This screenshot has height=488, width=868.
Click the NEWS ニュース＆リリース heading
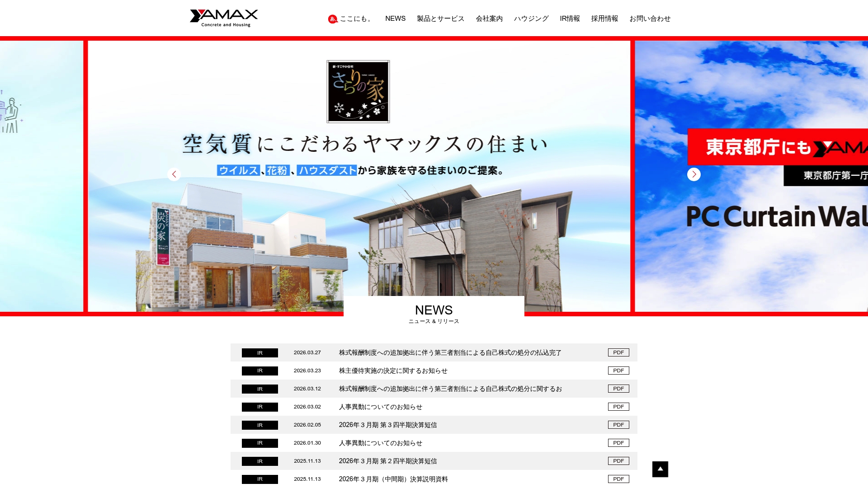434,314
